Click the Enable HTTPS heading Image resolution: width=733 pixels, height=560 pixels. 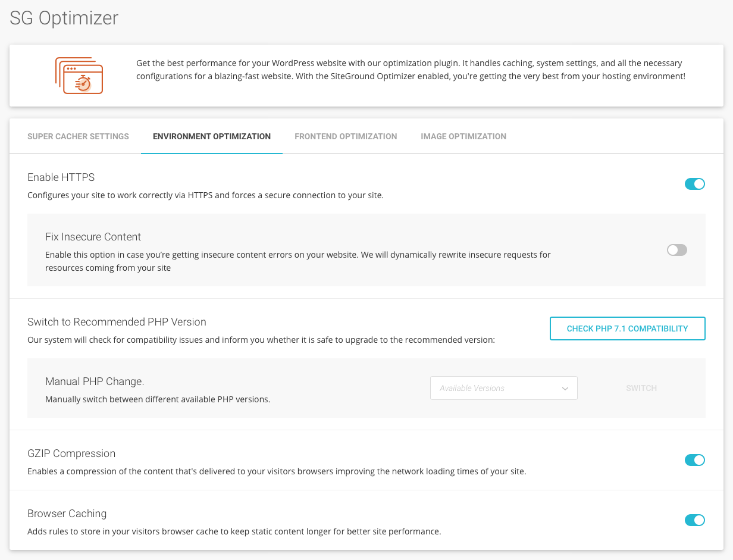(61, 177)
